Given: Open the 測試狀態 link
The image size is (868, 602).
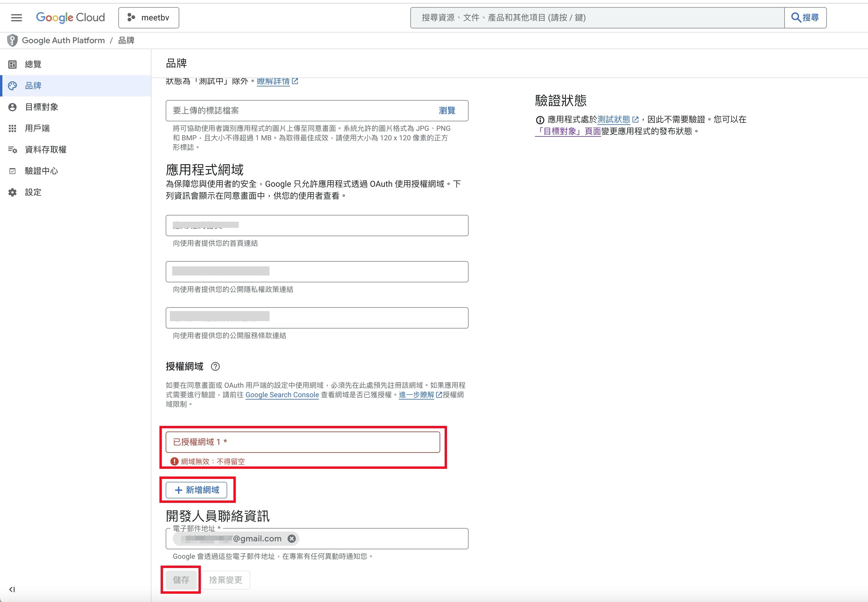Looking at the screenshot, I should pyautogui.click(x=614, y=120).
